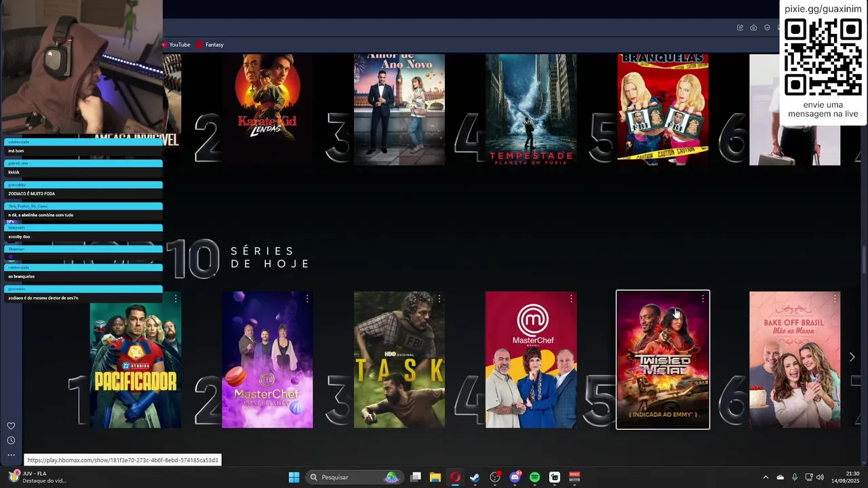Open the MasterChef Confeitaria poster

pyautogui.click(x=267, y=360)
